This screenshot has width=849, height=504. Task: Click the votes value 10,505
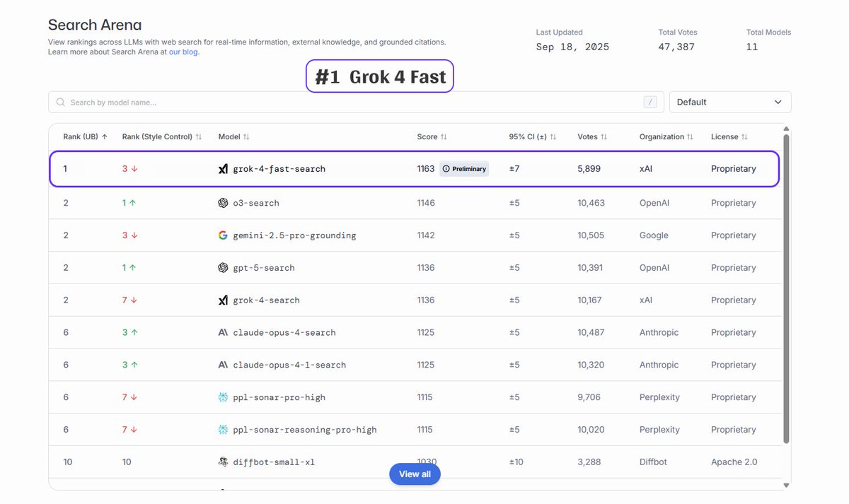click(591, 235)
